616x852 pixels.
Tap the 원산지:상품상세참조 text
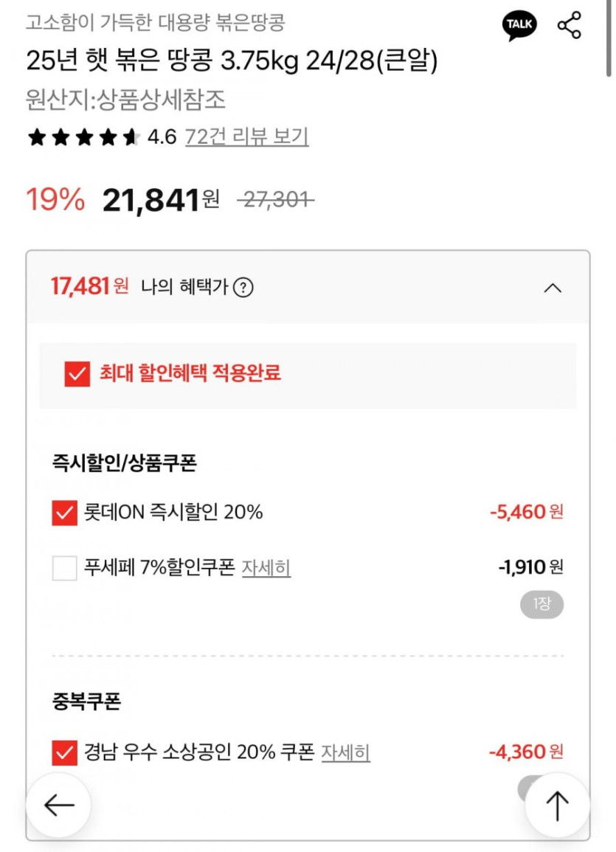(126, 100)
